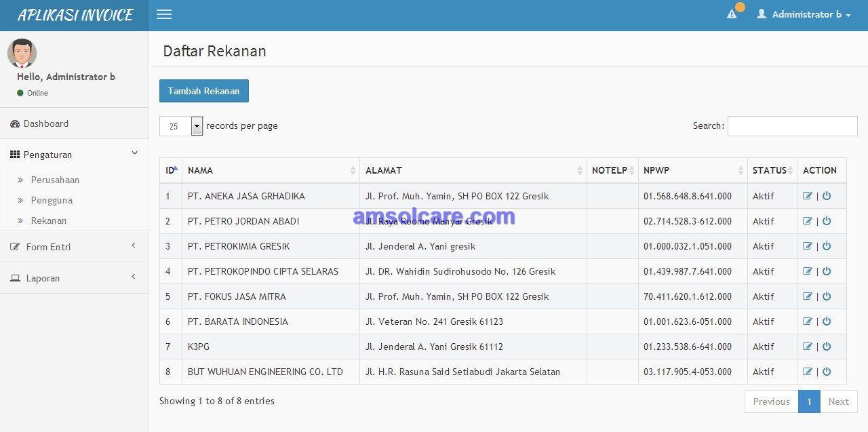
Task: Edit PT. PETROKIMIA GRESIK entry
Action: coord(807,246)
